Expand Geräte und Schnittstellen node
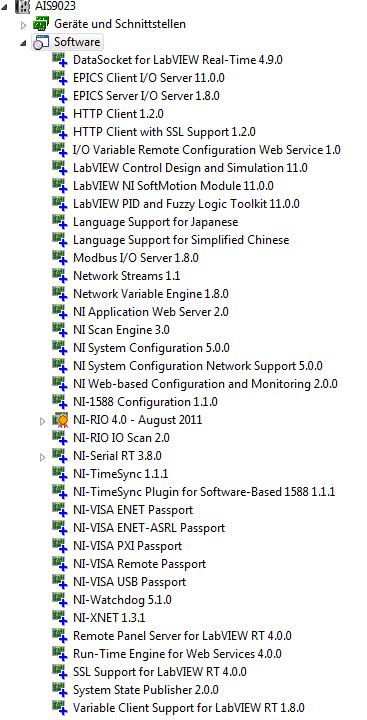This screenshot has height=720, width=367. coord(24,25)
